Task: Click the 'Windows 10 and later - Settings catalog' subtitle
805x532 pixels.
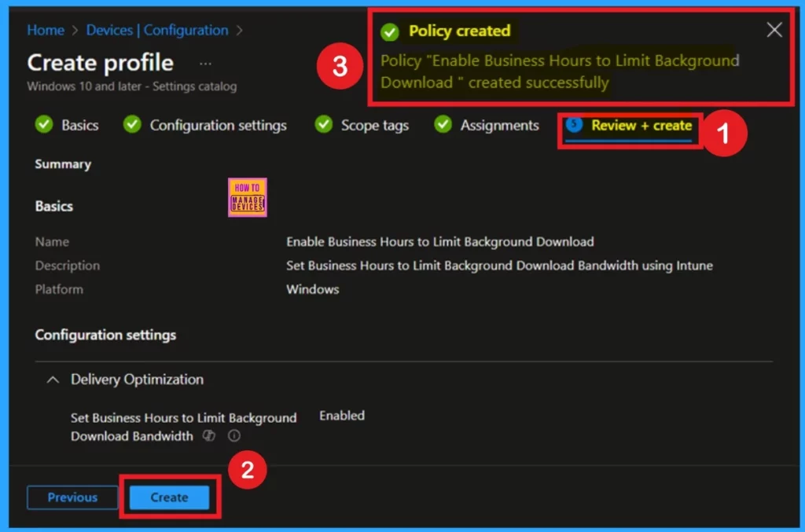Action: point(132,86)
